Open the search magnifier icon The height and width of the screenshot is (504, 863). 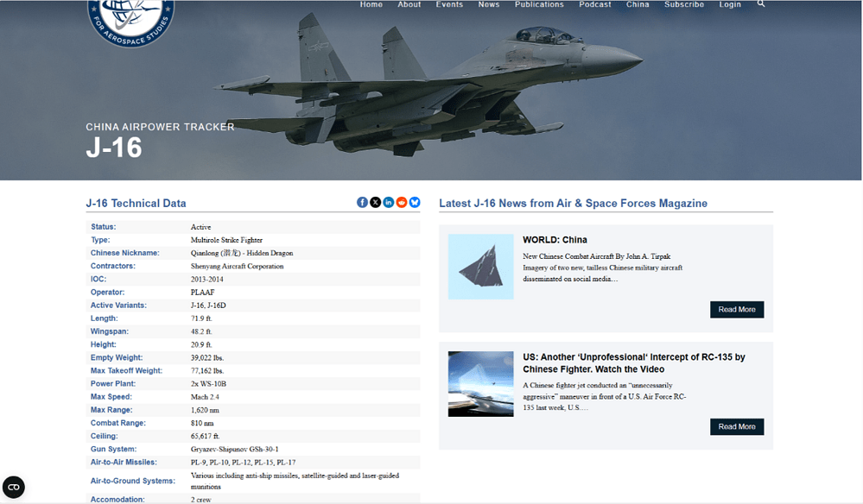pos(760,3)
